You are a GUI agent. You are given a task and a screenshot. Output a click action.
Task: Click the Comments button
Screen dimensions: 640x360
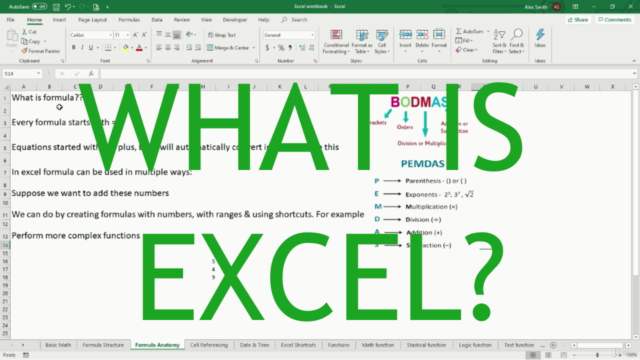pyautogui.click(x=615, y=20)
